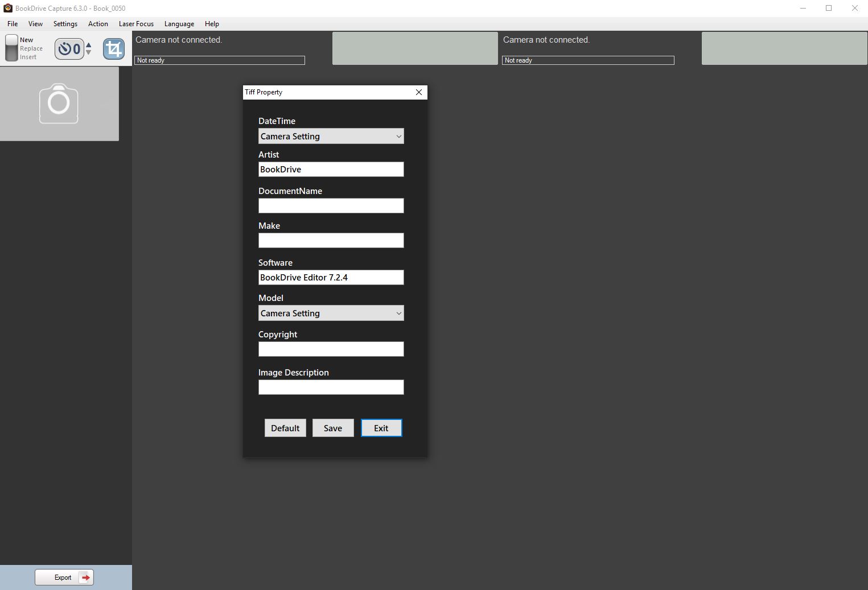
Task: Click the camera placeholder thumbnail
Action: [59, 104]
